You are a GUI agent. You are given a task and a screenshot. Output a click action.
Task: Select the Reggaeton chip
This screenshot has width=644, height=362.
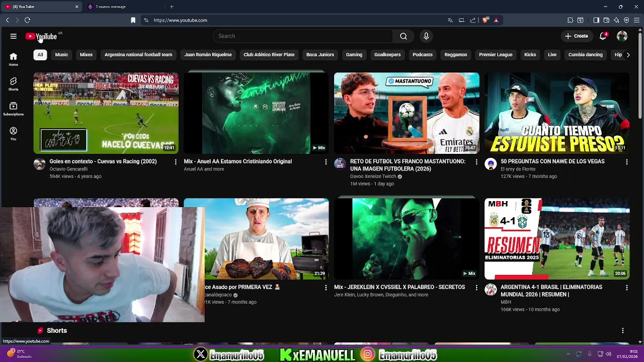[x=456, y=55]
